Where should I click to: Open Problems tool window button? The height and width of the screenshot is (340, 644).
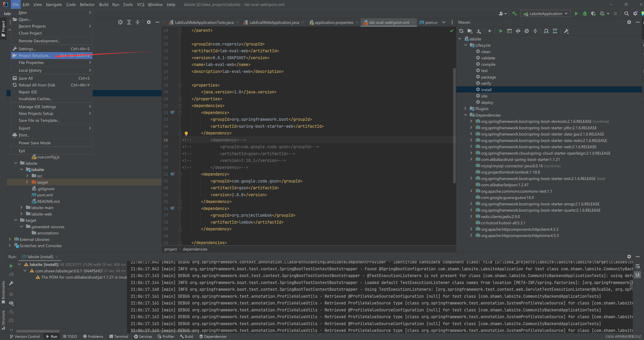click(x=93, y=336)
